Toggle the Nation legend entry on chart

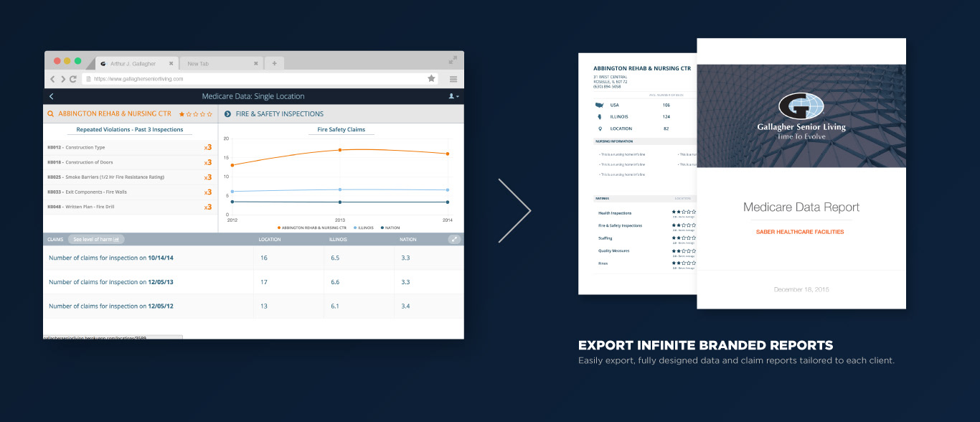tap(391, 228)
